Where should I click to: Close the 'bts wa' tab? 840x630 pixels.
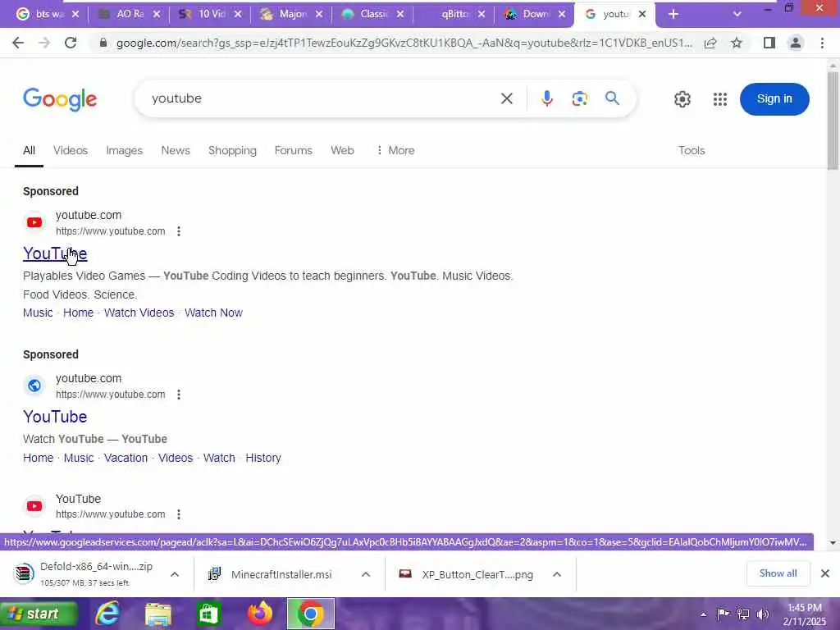75,15
